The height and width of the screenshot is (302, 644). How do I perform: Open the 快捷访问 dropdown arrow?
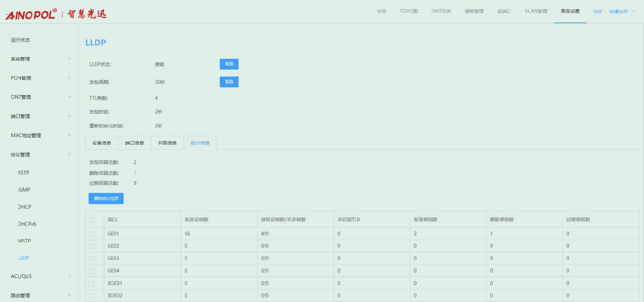[633, 11]
